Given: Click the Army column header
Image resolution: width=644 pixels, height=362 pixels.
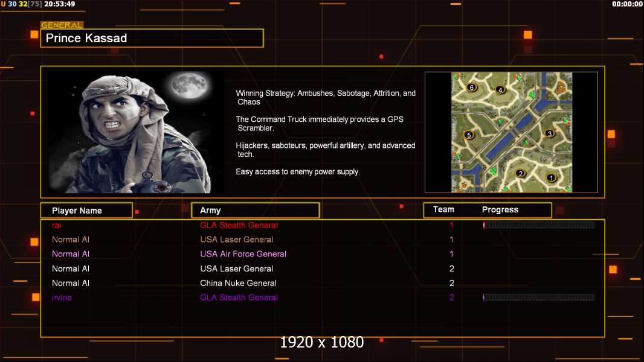Looking at the screenshot, I should pos(255,211).
